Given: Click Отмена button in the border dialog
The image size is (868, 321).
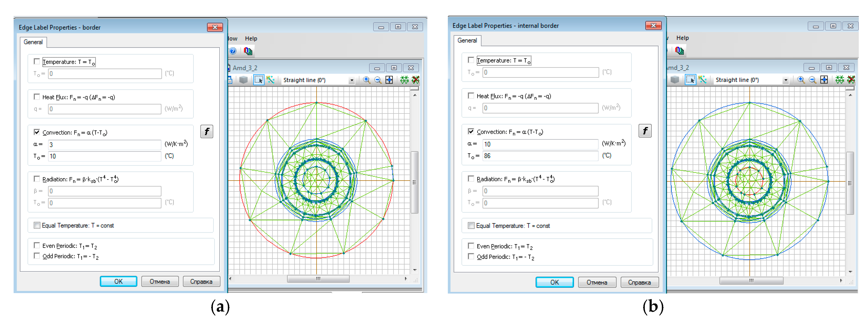Looking at the screenshot, I should 160,281.
